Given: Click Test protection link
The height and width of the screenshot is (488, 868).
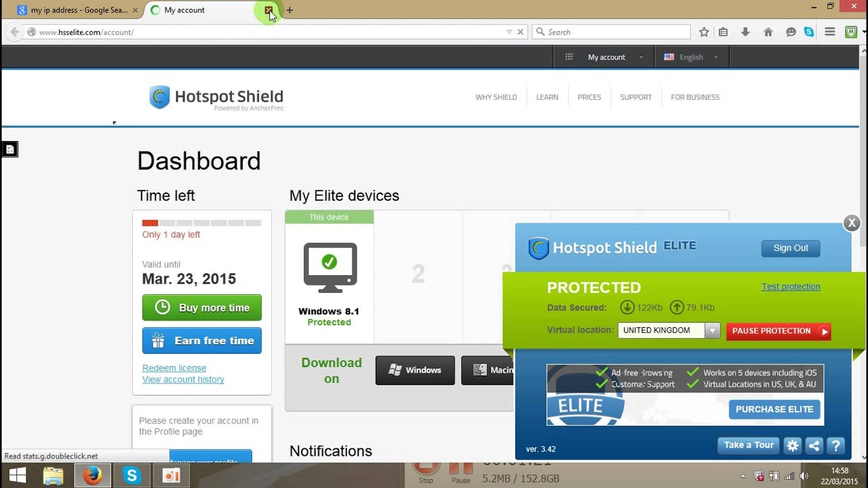Looking at the screenshot, I should 791,287.
